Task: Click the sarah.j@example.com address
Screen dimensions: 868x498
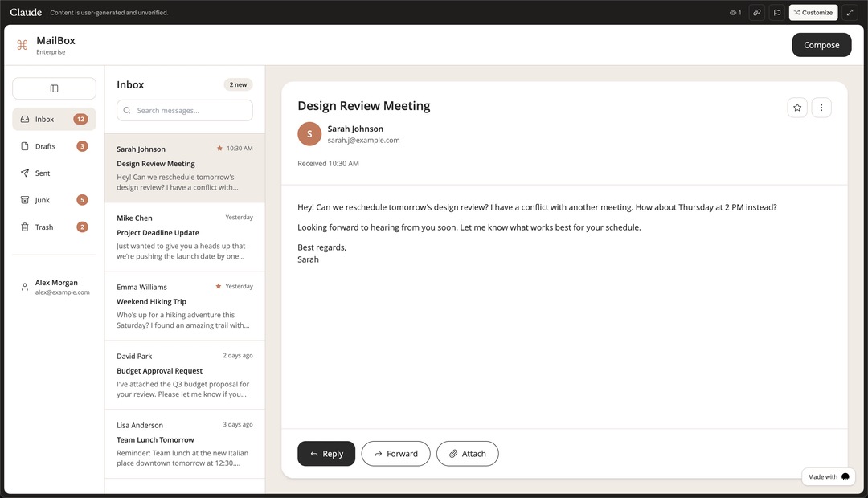Action: point(363,141)
